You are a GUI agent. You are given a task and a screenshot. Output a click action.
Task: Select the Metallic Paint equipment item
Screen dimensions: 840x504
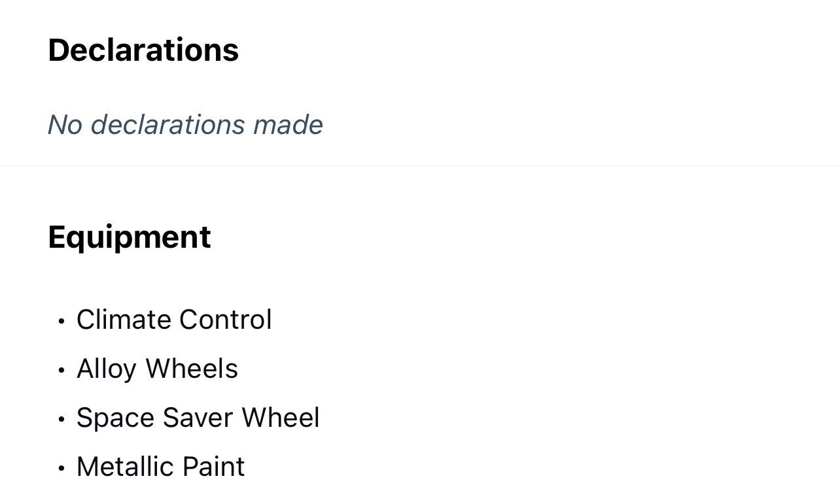pos(160,467)
